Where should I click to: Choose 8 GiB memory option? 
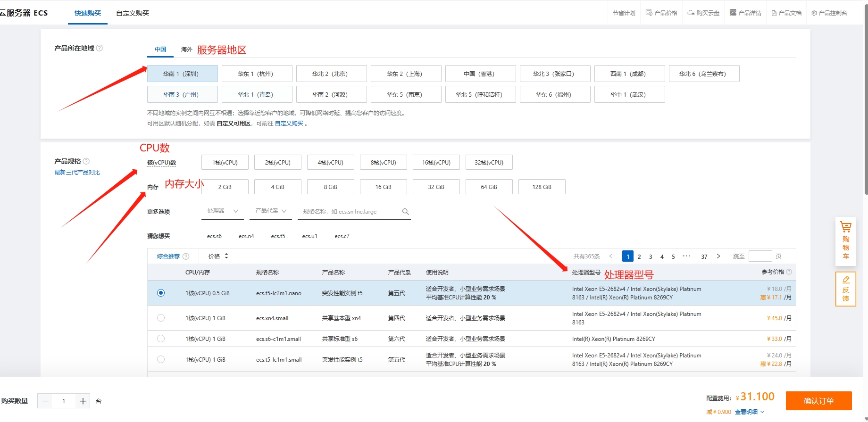pos(331,187)
